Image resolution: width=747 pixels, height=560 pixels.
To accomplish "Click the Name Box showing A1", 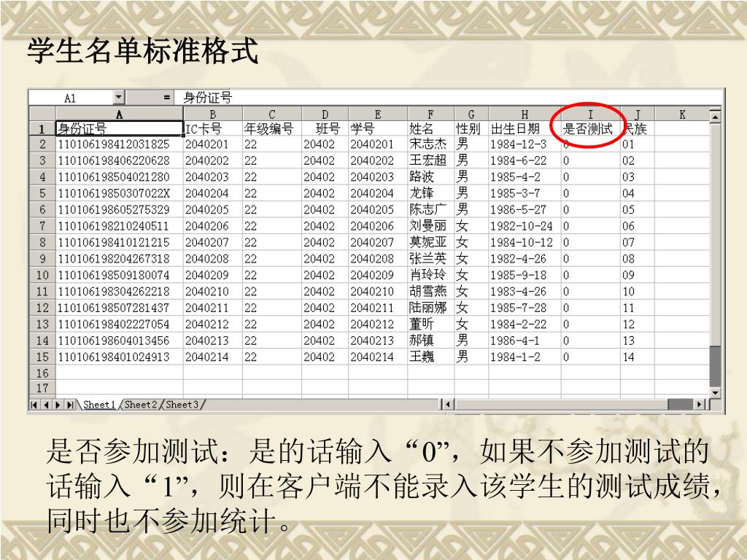I will [x=71, y=98].
